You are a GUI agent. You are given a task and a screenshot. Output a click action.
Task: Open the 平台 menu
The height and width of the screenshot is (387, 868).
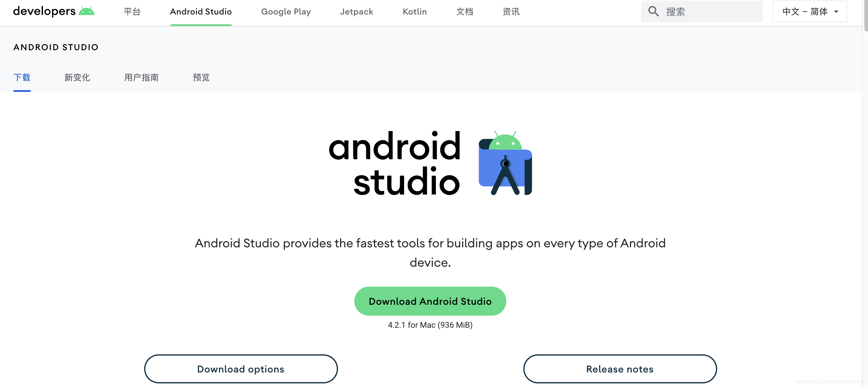pos(132,11)
